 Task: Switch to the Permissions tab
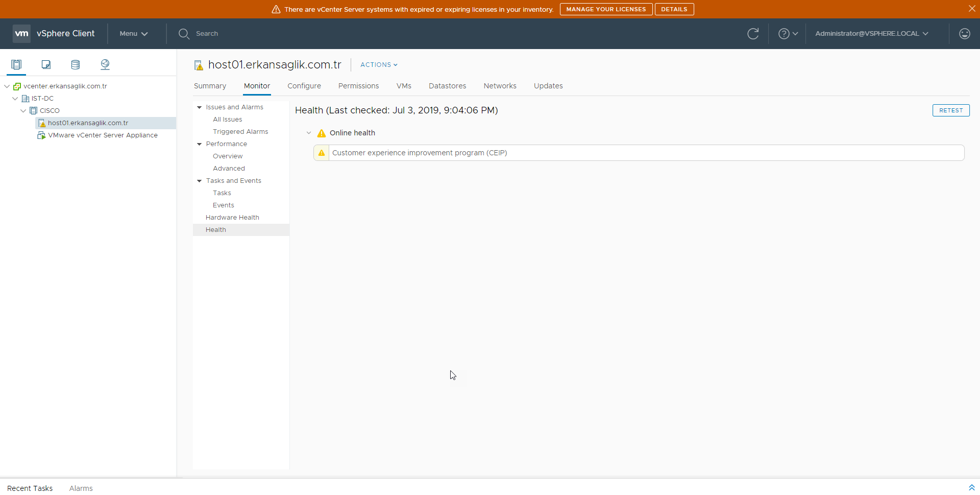(358, 86)
